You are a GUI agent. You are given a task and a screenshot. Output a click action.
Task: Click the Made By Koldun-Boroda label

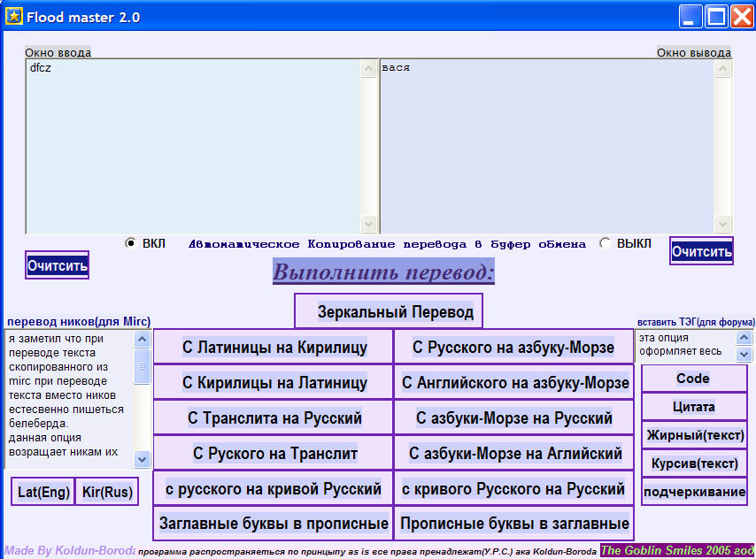pos(69,550)
